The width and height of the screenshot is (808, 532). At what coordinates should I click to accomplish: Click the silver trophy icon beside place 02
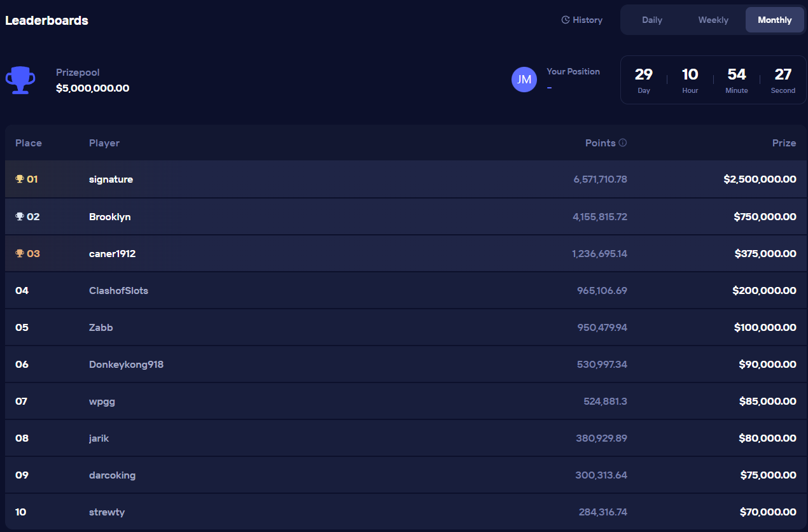tap(18, 216)
